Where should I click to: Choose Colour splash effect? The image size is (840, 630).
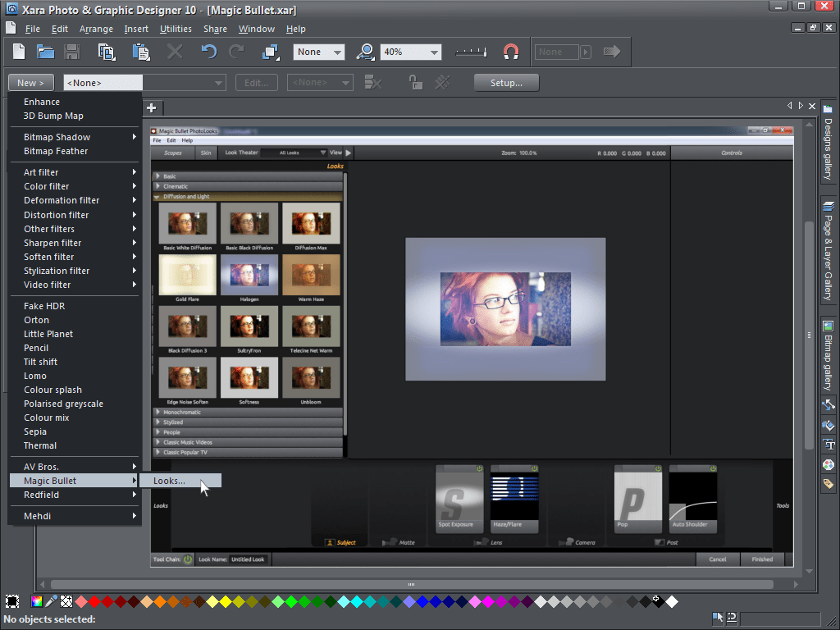click(x=75, y=390)
